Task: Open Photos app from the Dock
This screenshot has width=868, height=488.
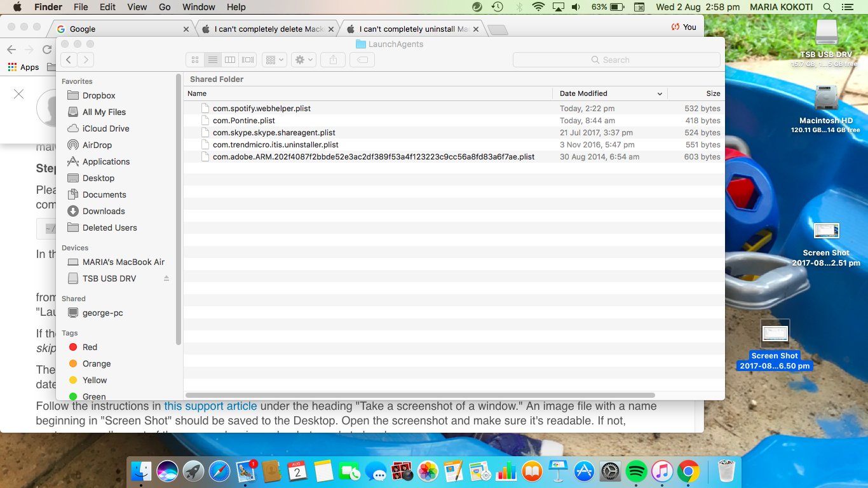Action: coord(428,471)
